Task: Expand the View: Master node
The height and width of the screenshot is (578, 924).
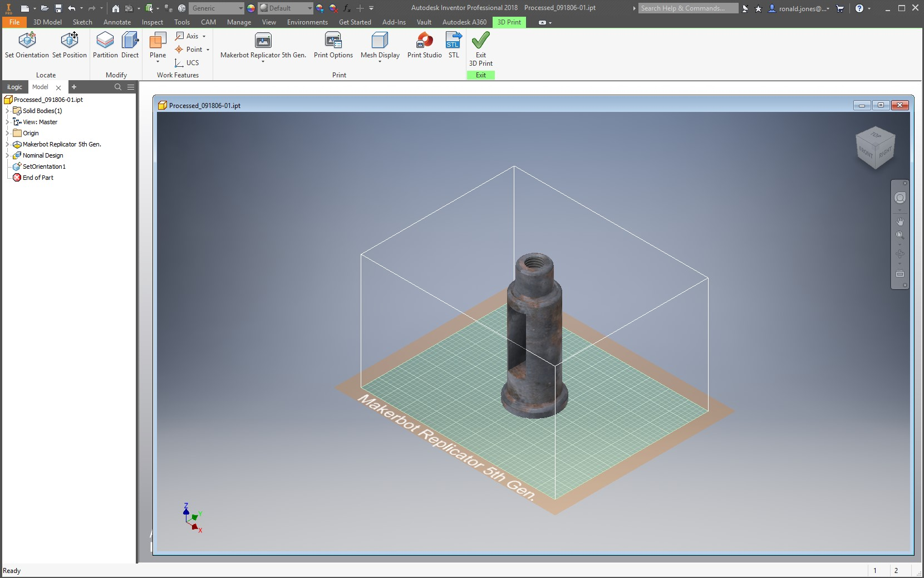Action: (x=8, y=122)
